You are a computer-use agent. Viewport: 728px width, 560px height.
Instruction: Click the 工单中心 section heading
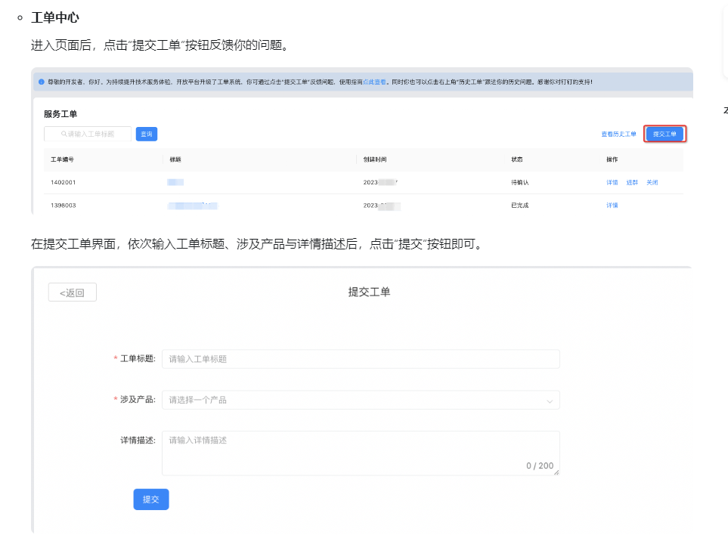pyautogui.click(x=55, y=17)
